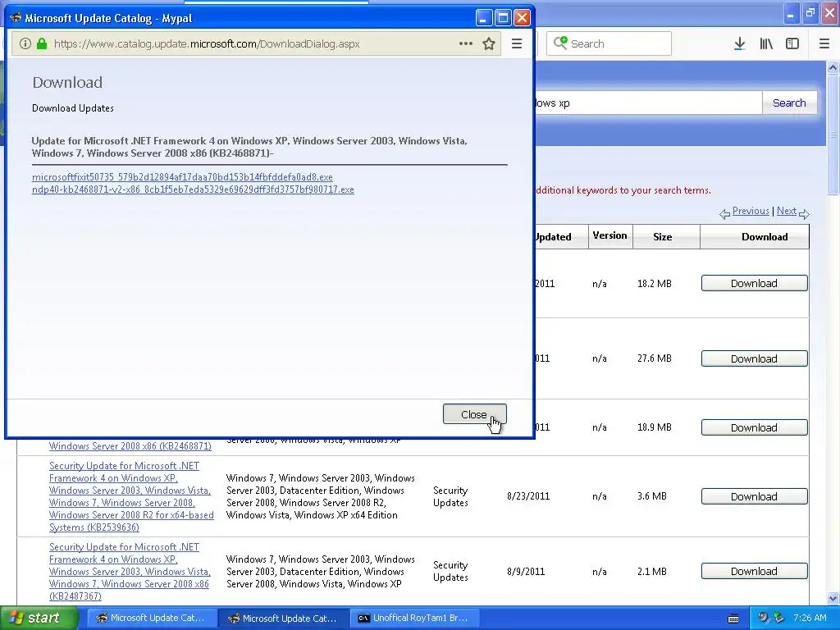Click the 8/9/2011 date cell
The height and width of the screenshot is (630, 840).
(526, 572)
